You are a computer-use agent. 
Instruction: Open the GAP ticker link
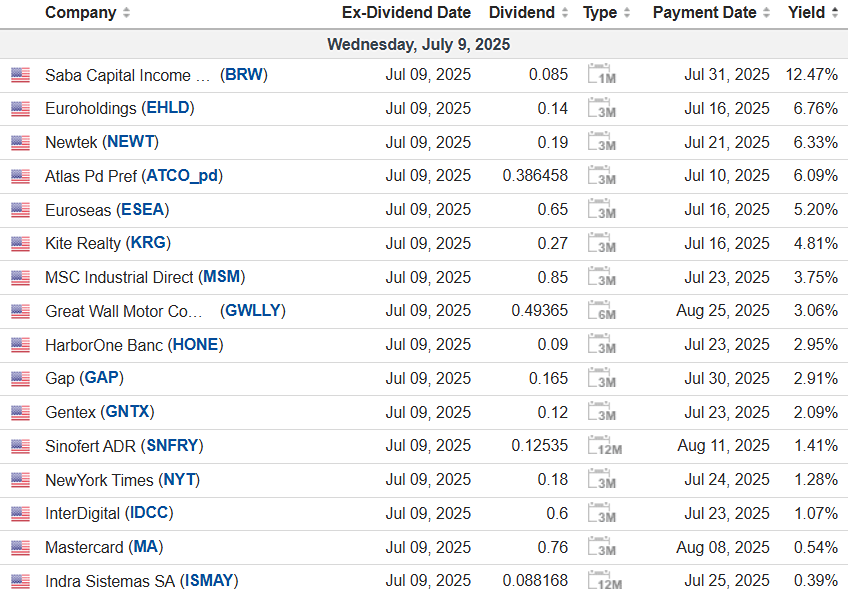102,378
